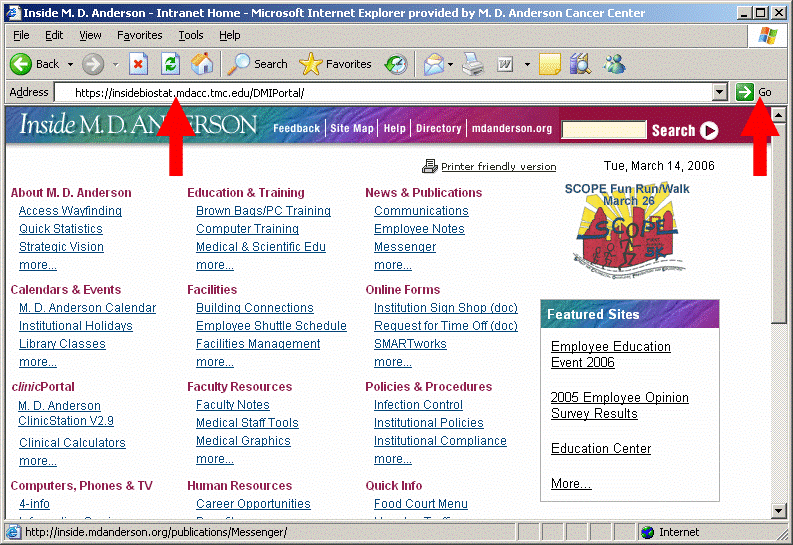Click the yellow note Discuss icon
The width and height of the screenshot is (793, 545).
click(550, 64)
